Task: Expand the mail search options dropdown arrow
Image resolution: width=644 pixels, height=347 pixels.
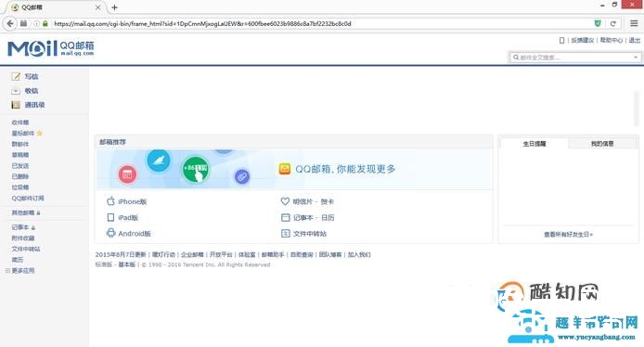Action: (636, 58)
